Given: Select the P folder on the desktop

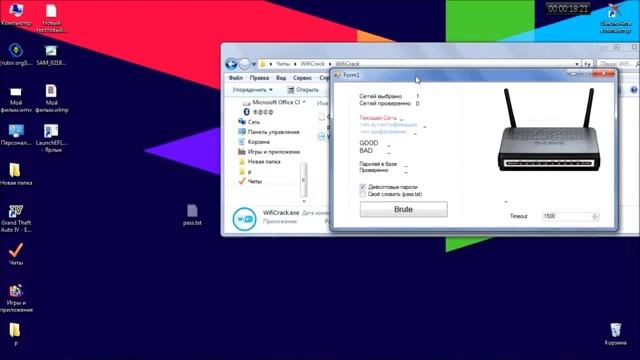Looking at the screenshot, I should coord(15,335).
